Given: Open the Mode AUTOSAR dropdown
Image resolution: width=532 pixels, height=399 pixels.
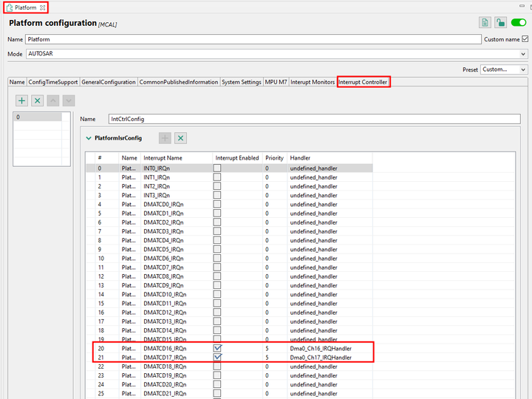Looking at the screenshot, I should 523,54.
